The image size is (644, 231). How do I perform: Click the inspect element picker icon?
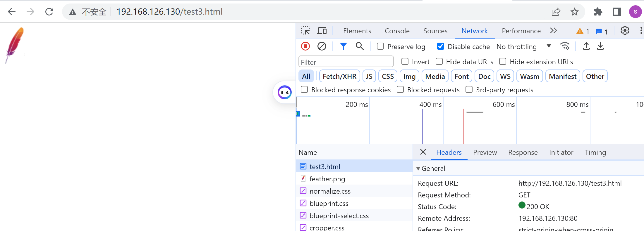coord(305,31)
